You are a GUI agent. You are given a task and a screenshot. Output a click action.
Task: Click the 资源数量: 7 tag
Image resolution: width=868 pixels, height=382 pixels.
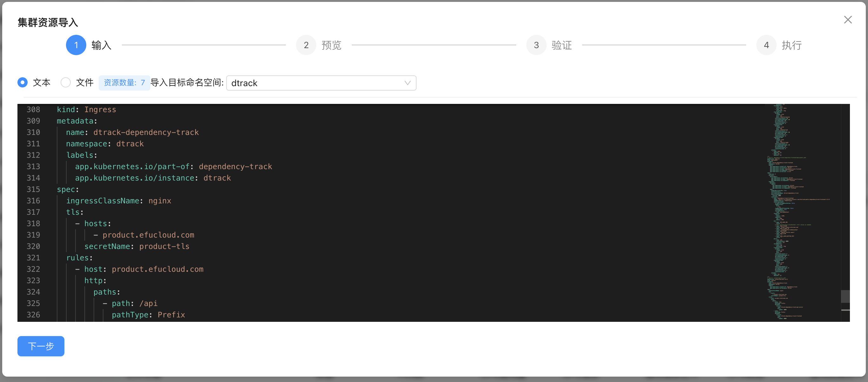[124, 83]
